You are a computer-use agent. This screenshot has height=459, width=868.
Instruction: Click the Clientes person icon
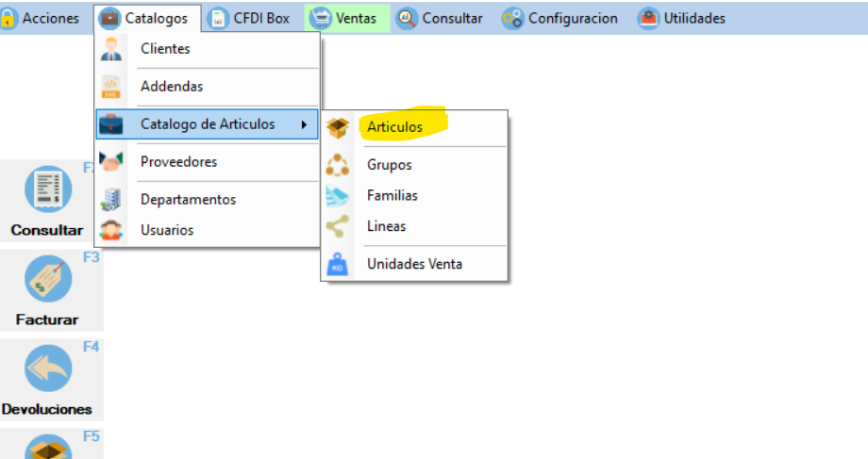click(x=111, y=49)
